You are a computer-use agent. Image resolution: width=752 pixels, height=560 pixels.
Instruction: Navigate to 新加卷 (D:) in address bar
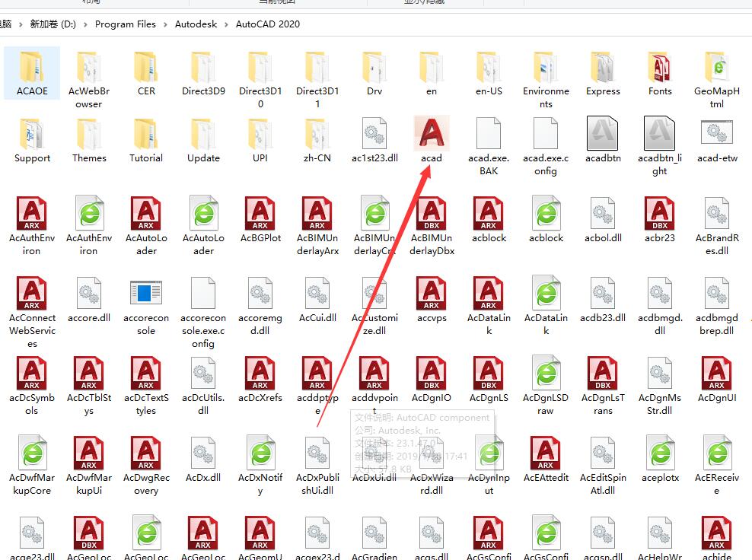pos(53,24)
